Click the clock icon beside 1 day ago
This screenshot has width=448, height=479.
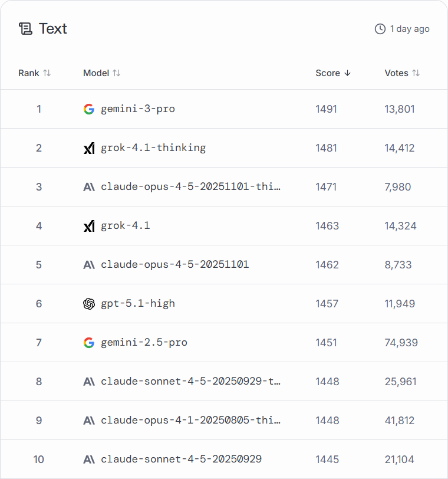pyautogui.click(x=380, y=29)
